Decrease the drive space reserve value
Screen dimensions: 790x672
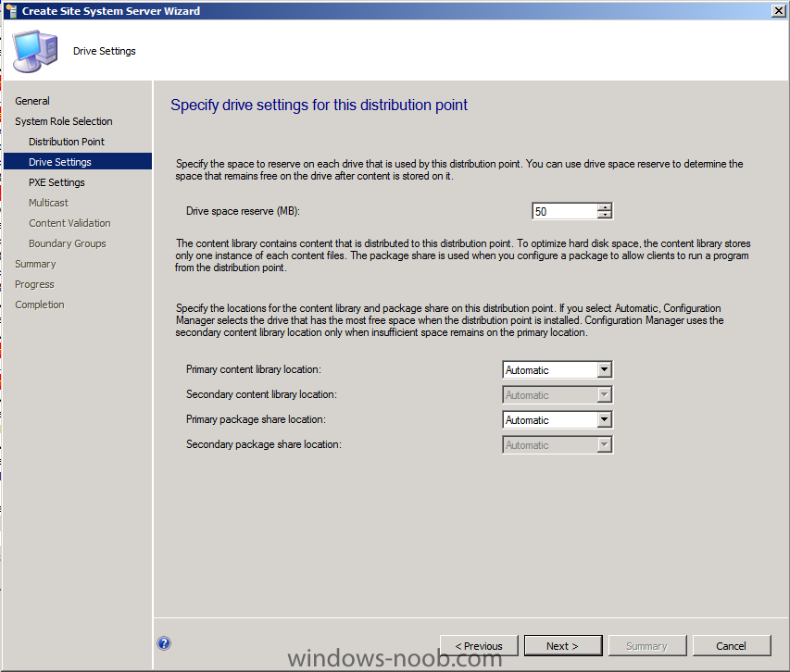(x=605, y=215)
